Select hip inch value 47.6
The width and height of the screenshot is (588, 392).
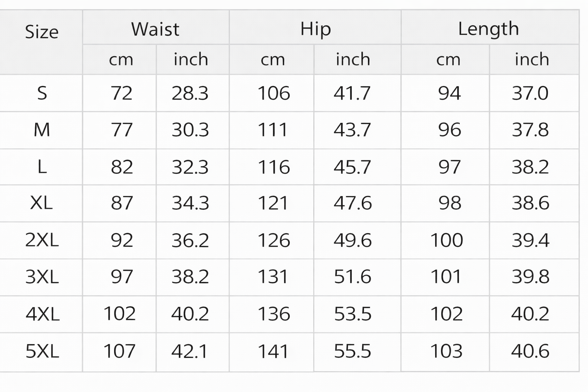tap(353, 203)
